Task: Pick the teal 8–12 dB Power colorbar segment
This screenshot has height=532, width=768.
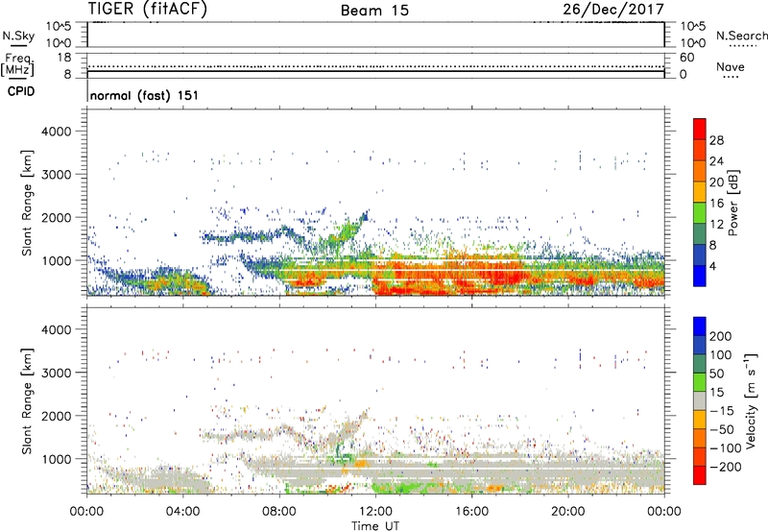Action: click(700, 233)
